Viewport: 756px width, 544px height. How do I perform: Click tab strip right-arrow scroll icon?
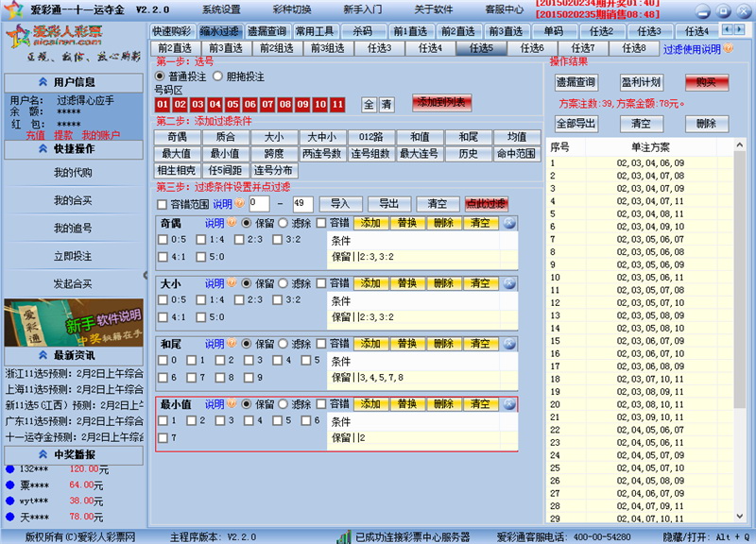pos(739,30)
